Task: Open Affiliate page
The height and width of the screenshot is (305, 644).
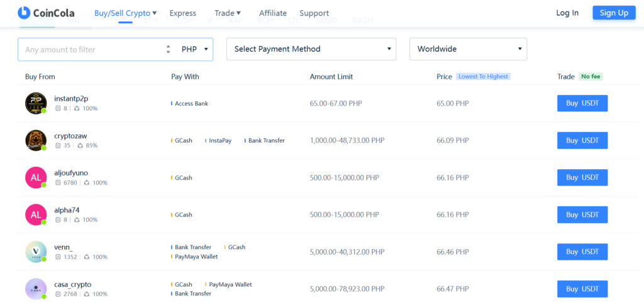Action: (x=273, y=13)
